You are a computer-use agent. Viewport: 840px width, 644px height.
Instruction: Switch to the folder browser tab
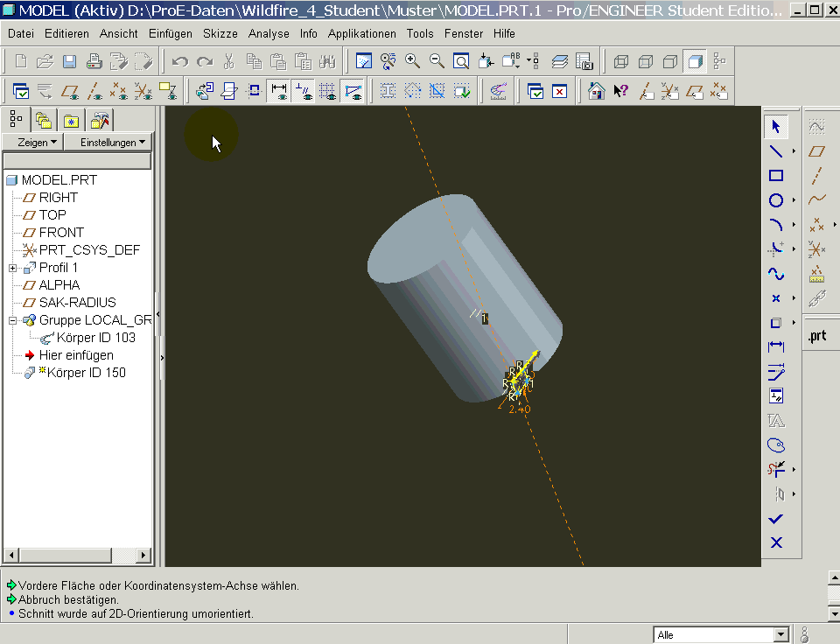click(x=44, y=121)
